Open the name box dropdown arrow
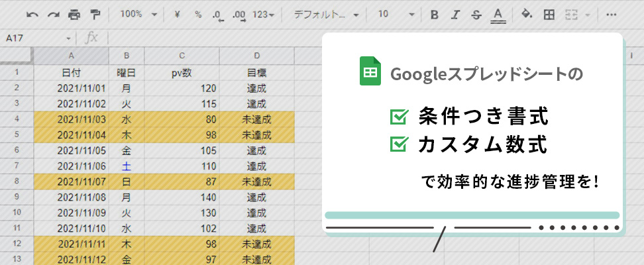Viewport: 644px width, 265px height. click(69, 38)
